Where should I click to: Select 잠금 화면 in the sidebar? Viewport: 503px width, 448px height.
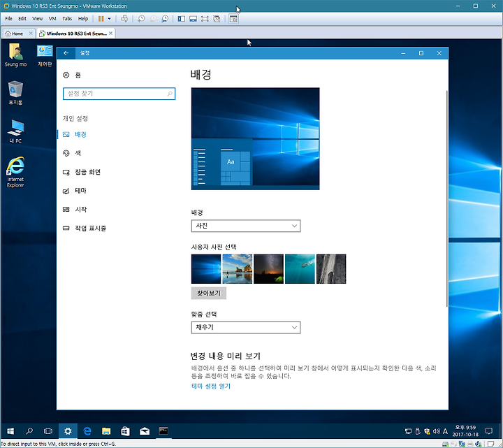click(x=82, y=172)
